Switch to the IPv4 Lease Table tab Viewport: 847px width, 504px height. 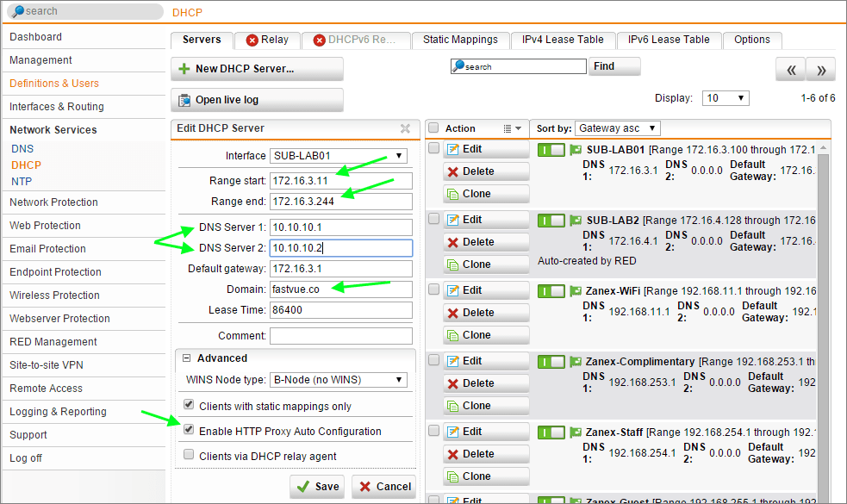(x=563, y=40)
